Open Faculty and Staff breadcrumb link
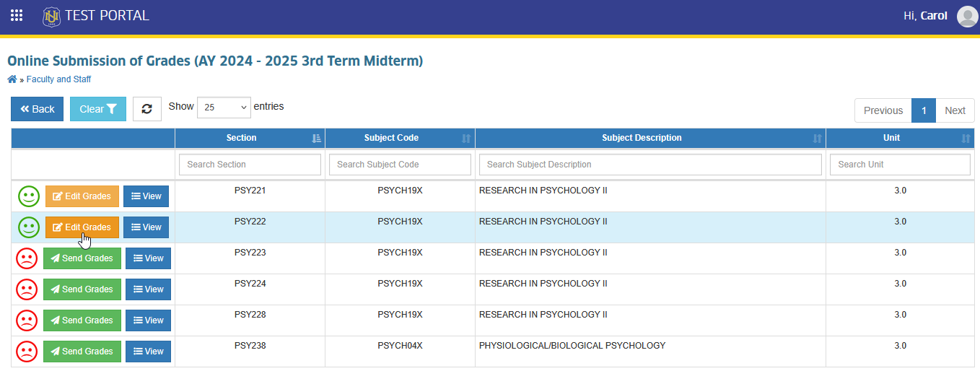980x371 pixels. [58, 79]
